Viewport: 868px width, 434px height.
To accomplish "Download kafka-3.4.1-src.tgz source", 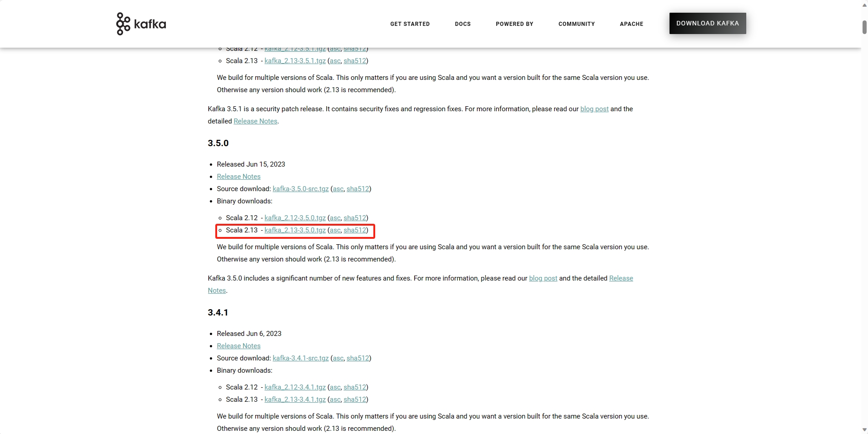I will tap(300, 358).
